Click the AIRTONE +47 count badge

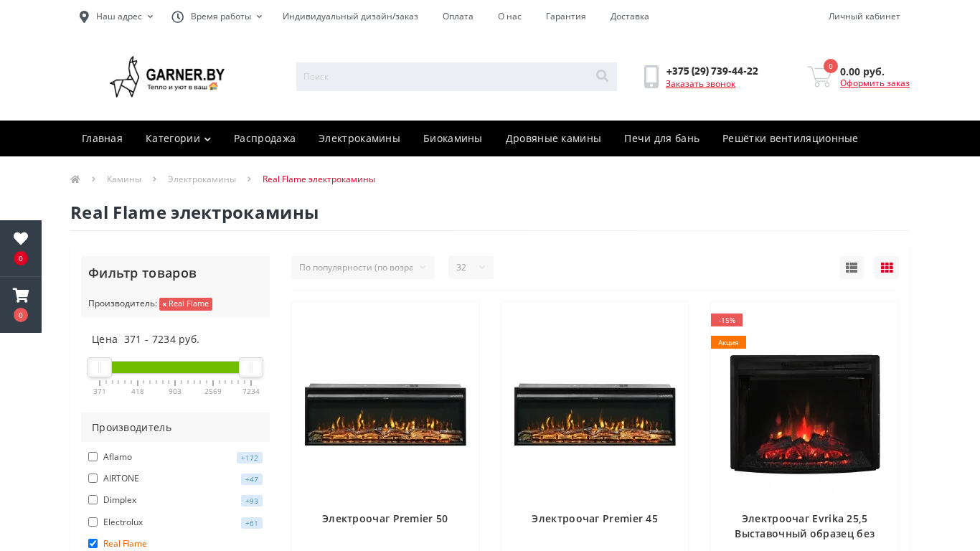click(x=252, y=479)
